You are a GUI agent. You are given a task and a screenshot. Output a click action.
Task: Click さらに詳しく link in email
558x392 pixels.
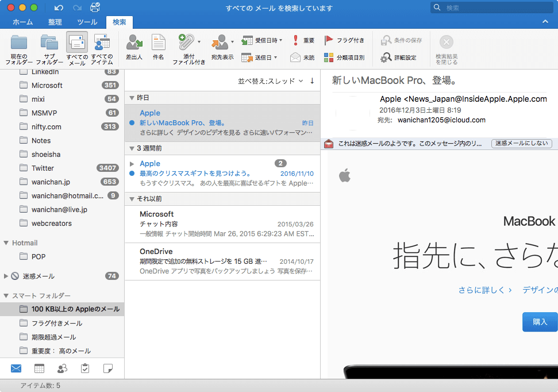pos(485,290)
